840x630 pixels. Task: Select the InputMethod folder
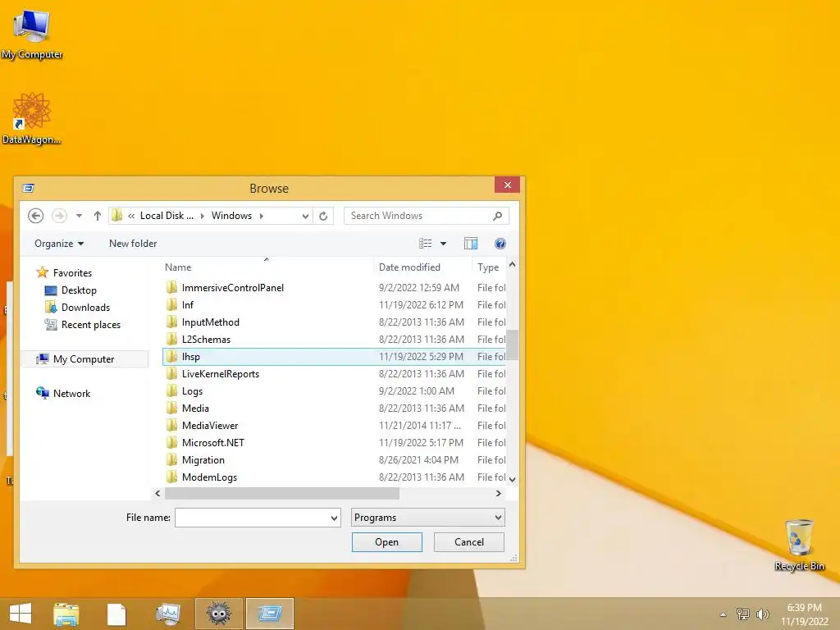335,322
